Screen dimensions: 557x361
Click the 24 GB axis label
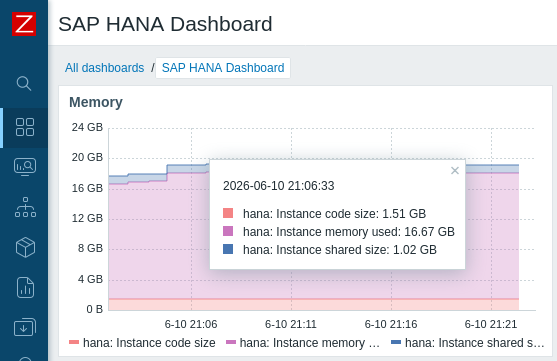[87, 127]
